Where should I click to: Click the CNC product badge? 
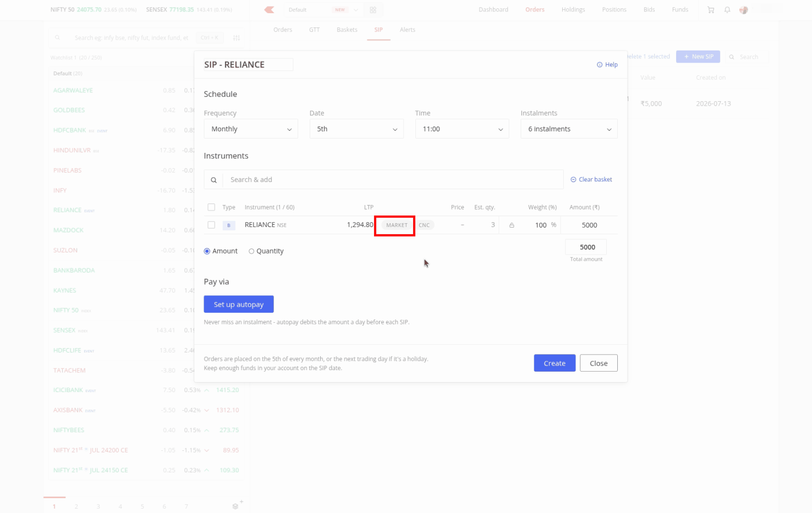click(424, 225)
